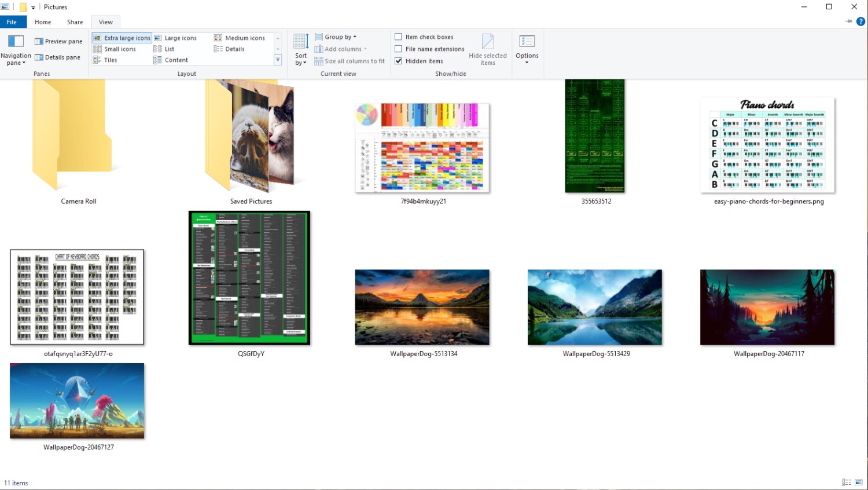Switch layout to Large icons
The width and height of the screenshot is (868, 490).
(175, 38)
